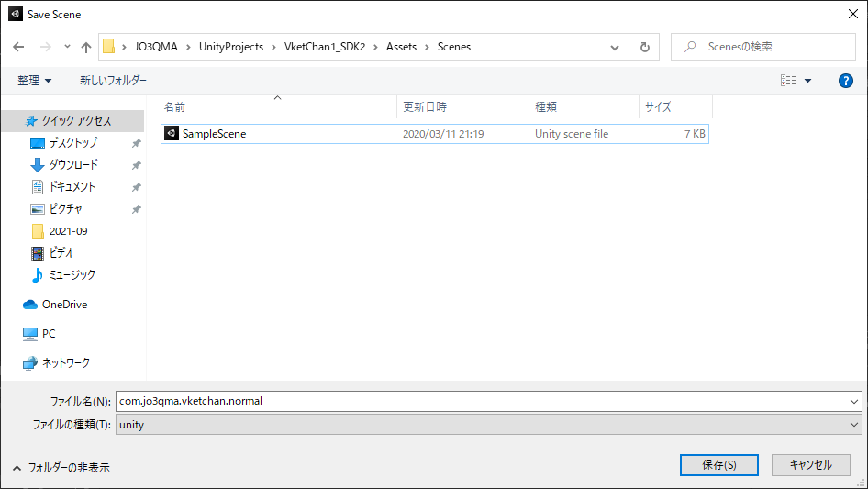Click the キャンセル button
868x489 pixels.
[x=811, y=465]
